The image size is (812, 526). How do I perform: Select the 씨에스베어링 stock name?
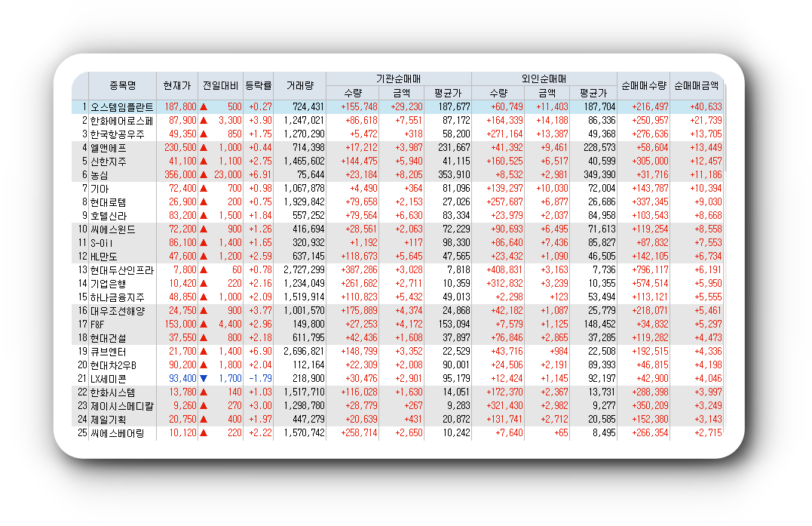pyautogui.click(x=117, y=432)
